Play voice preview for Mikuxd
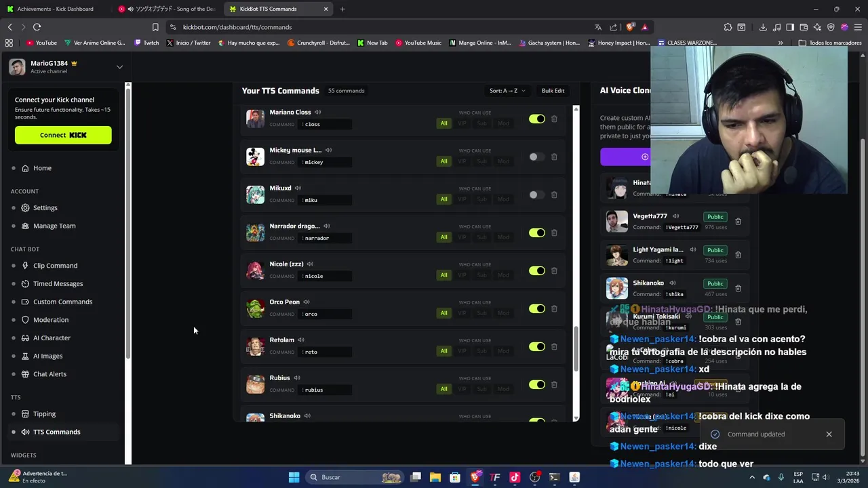The height and width of the screenshot is (488, 868). click(x=298, y=188)
